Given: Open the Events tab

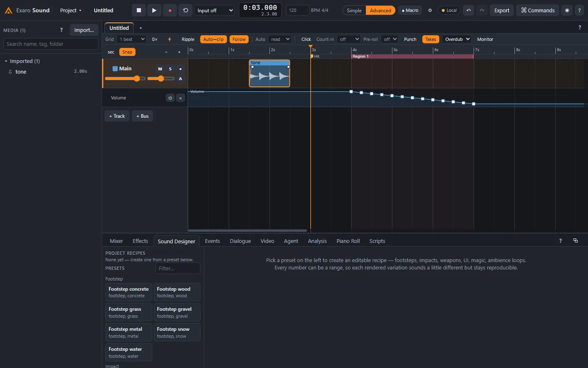Looking at the screenshot, I should pyautogui.click(x=212, y=241).
